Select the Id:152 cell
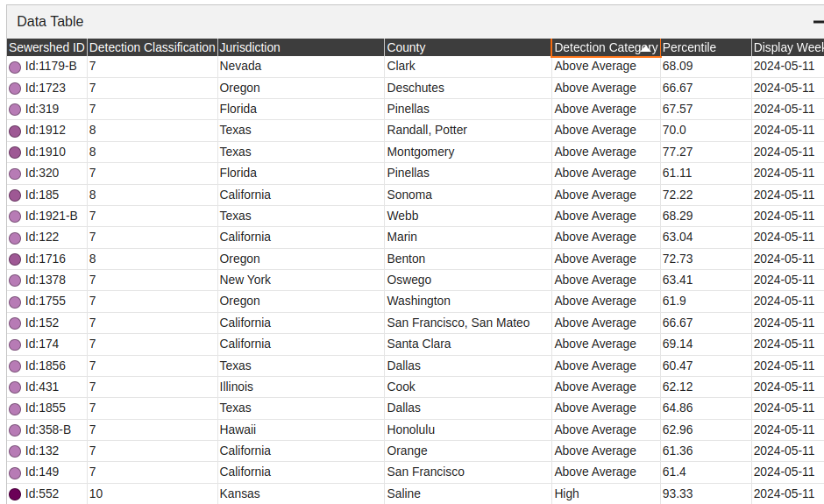Viewport: 824px width, 504px height. pos(46,323)
